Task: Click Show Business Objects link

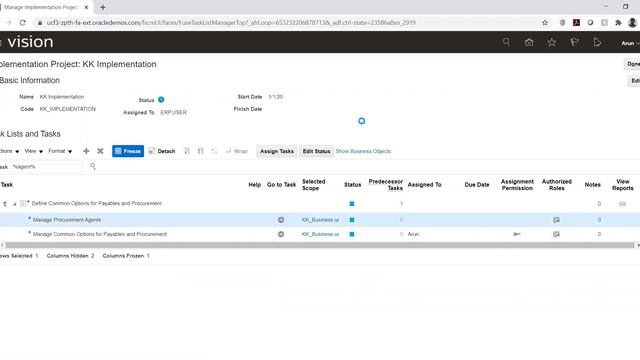Action: click(x=363, y=151)
